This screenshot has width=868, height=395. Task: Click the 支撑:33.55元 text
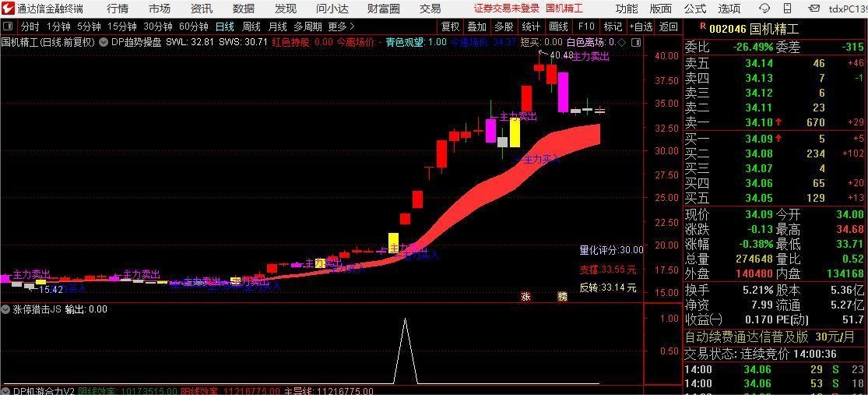coord(608,270)
